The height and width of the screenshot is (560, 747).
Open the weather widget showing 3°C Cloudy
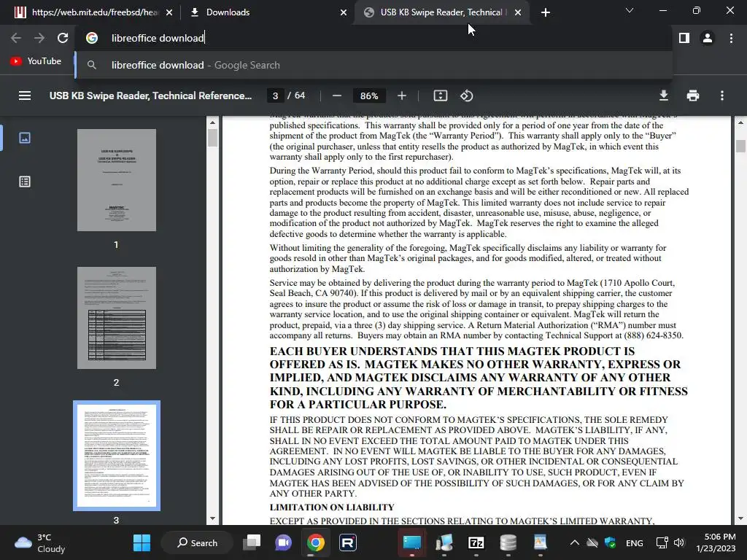coord(40,542)
